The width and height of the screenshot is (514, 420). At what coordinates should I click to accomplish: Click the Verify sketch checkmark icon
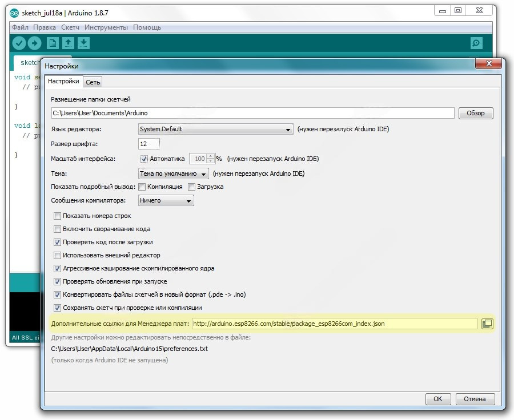19,43
